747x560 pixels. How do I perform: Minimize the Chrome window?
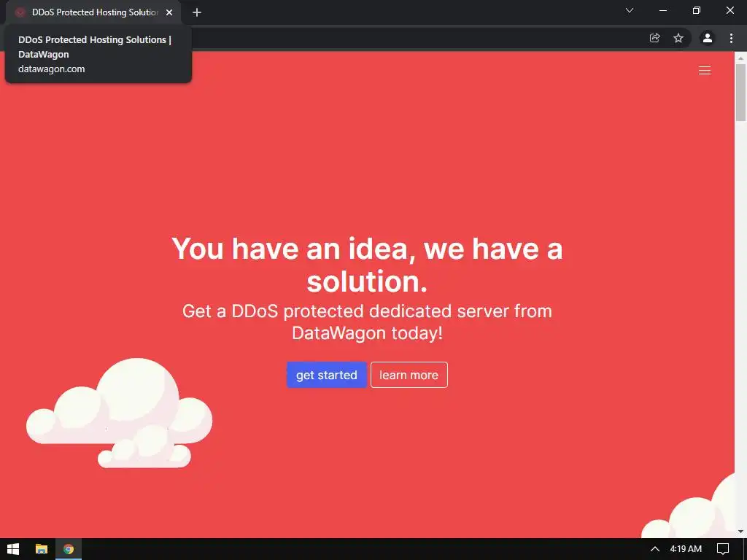coord(662,10)
